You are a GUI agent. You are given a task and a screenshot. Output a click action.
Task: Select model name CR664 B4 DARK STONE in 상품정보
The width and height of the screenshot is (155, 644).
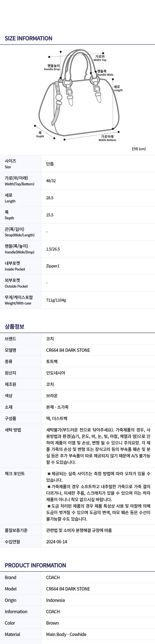pos(68,350)
